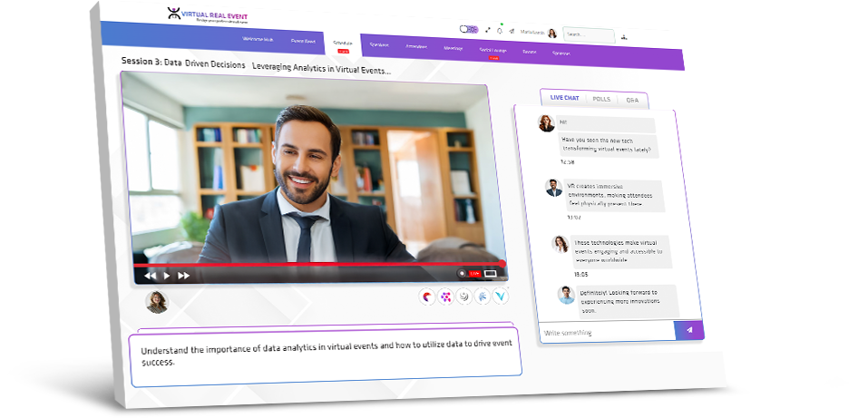Click the expand arrows icon in the header

[x=487, y=30]
